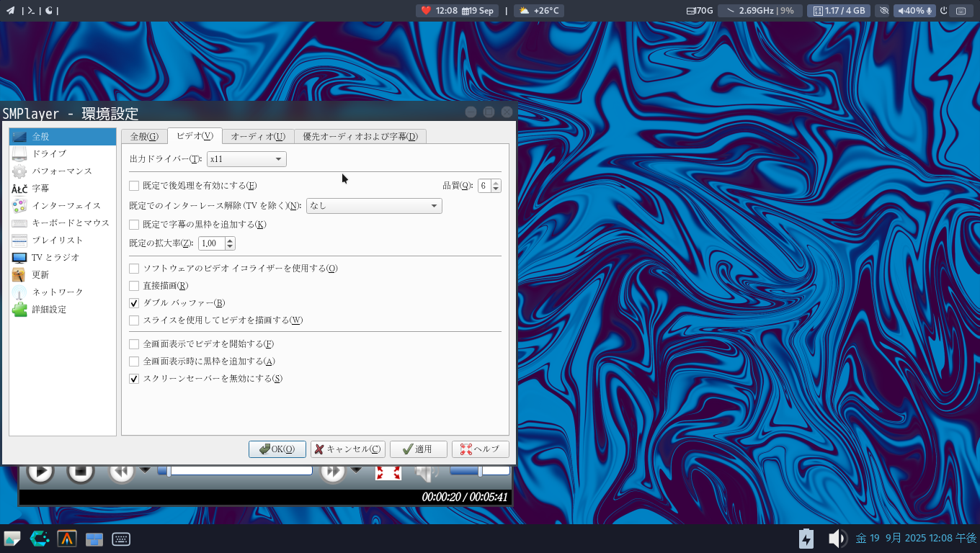Viewport: 980px width, 553px height.
Task: Open 優先オーディオおよび字幕(D) tab
Action: click(360, 136)
